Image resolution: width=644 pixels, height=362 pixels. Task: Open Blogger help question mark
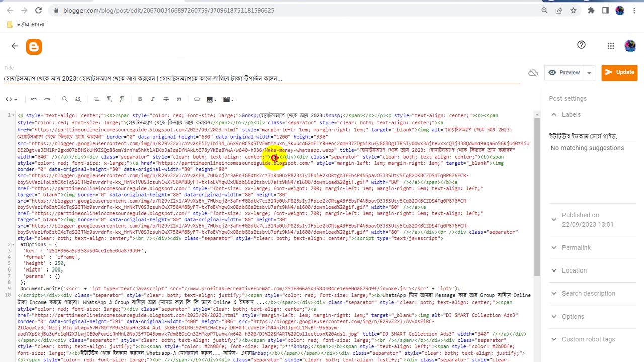tap(581, 45)
